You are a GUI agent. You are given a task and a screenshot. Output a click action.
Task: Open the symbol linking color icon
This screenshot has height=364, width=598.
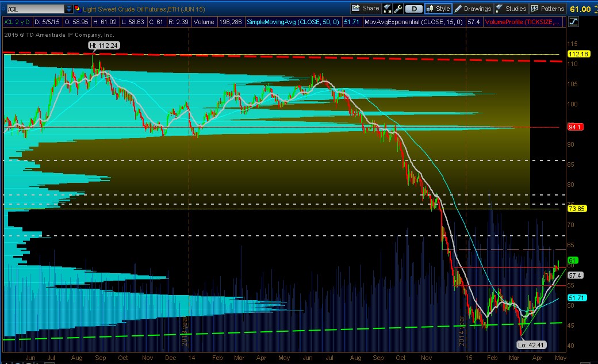point(78,9)
